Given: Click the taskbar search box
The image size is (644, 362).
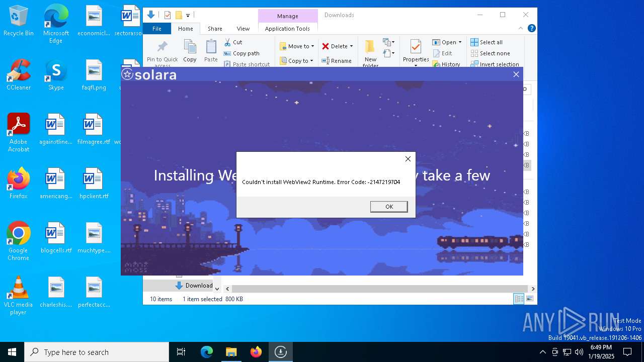Looking at the screenshot, I should click(x=97, y=352).
